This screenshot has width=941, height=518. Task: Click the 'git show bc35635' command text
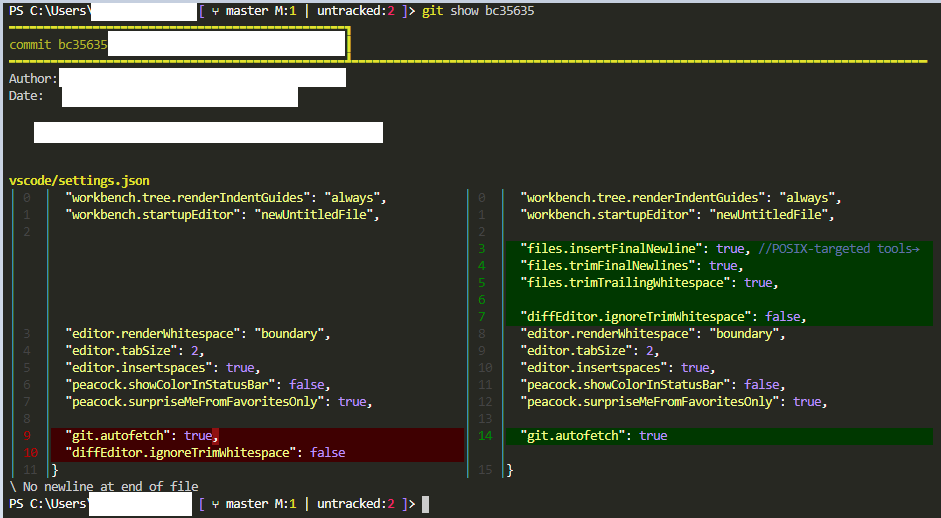478,11
